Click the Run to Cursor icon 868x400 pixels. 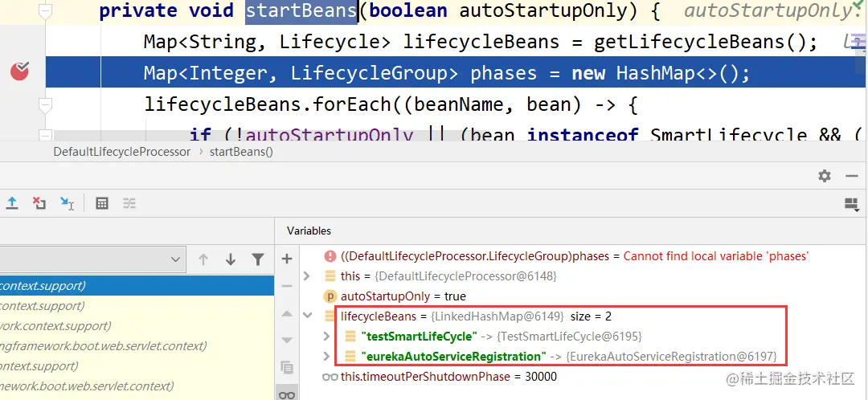pyautogui.click(x=67, y=203)
